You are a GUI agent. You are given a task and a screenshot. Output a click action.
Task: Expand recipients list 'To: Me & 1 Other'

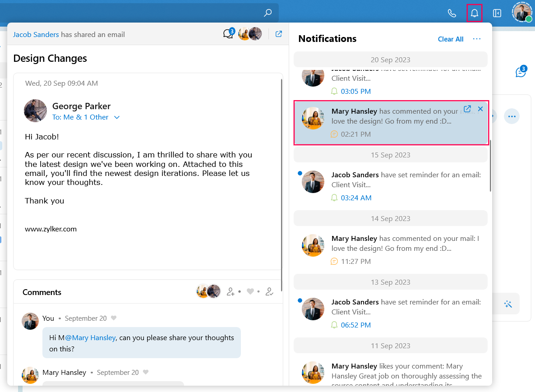pyautogui.click(x=117, y=117)
